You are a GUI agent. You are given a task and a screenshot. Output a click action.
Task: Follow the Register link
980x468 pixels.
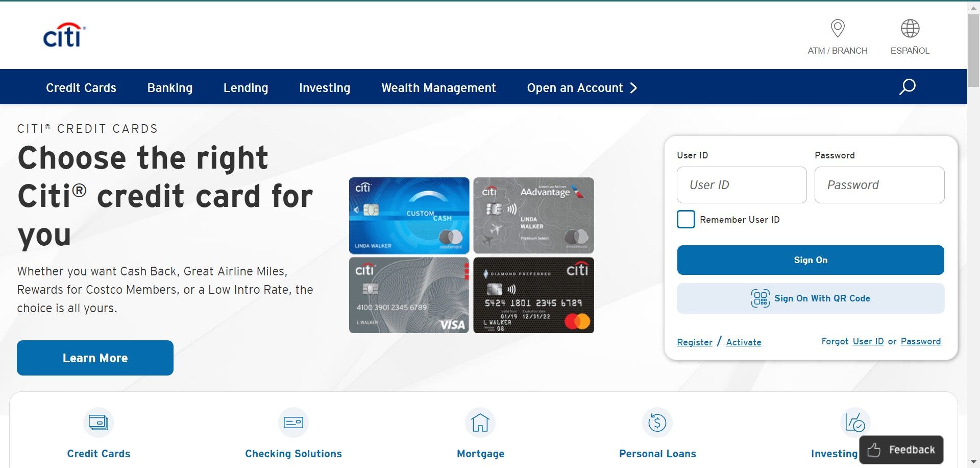(695, 342)
